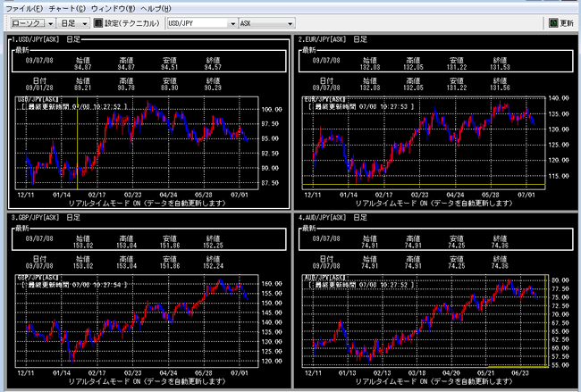Select the 3.GBP/JPY[ASK] chart panel title

(x=46, y=217)
